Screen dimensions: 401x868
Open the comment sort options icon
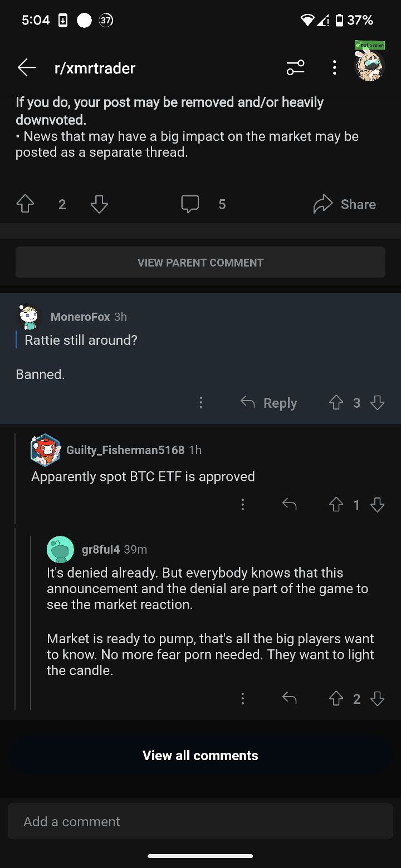295,68
